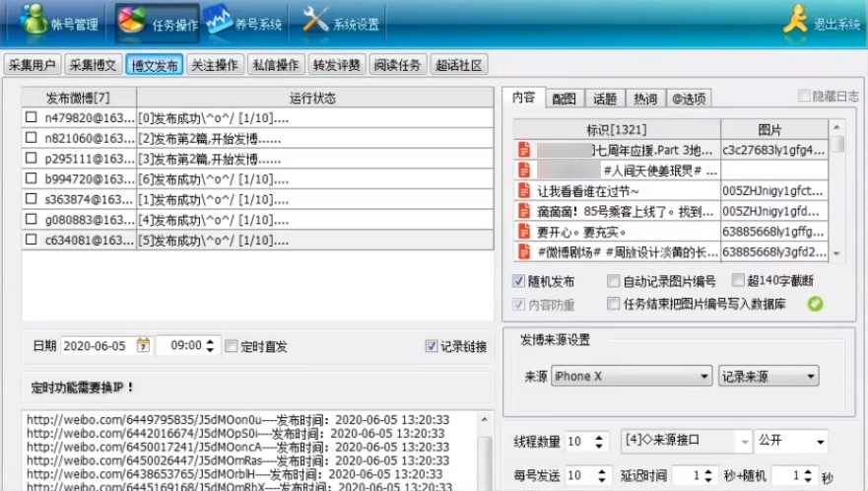Click the 转发评赞 button
This screenshot has width=868, height=491.
[337, 66]
